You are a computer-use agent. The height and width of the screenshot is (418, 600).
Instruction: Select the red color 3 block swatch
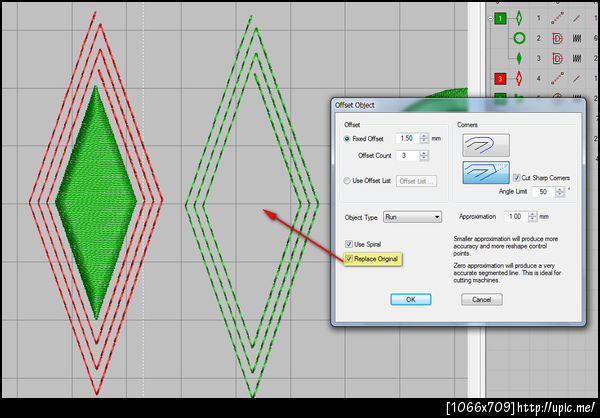tap(500, 78)
